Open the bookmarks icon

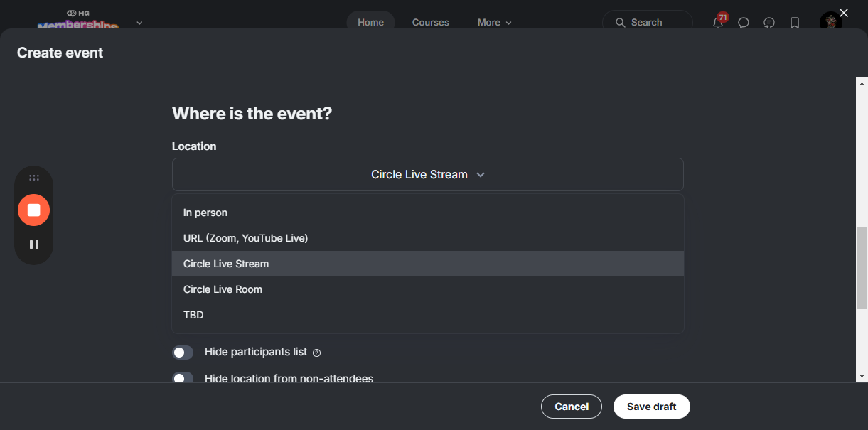[x=795, y=23]
